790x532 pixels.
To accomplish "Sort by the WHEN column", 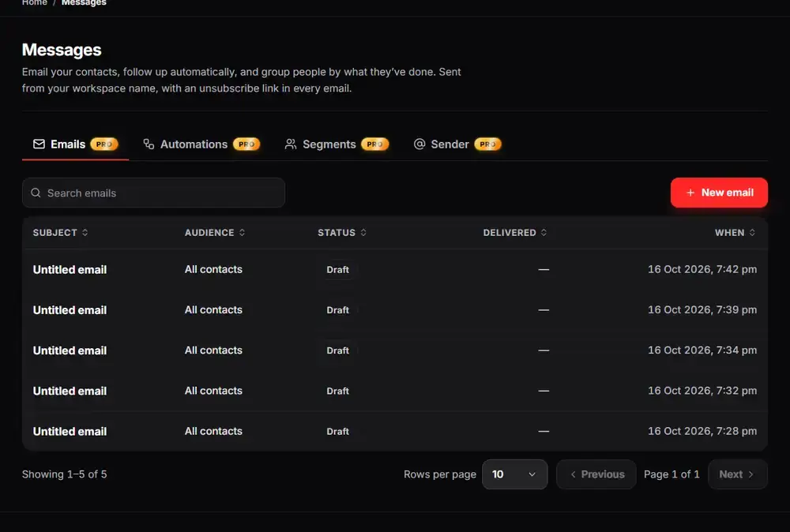I will 735,233.
